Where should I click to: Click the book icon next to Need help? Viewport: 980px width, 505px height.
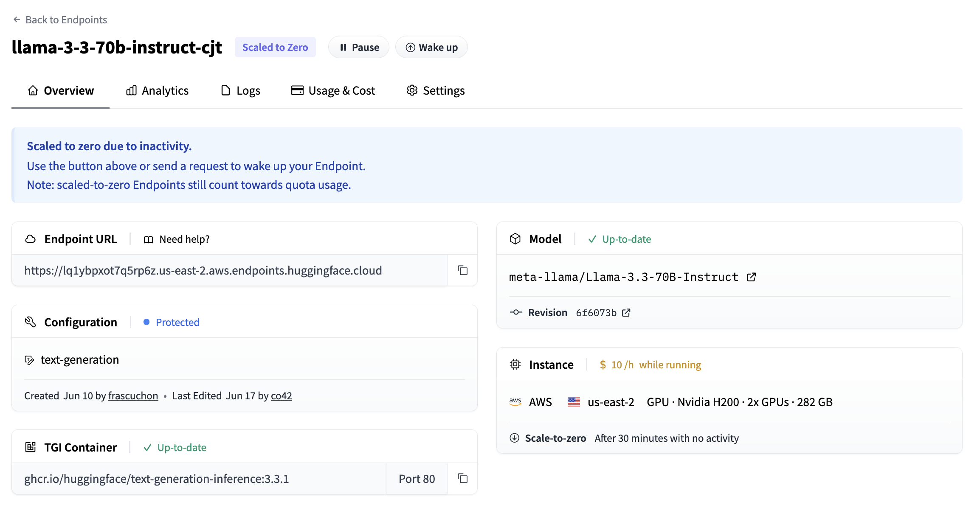click(148, 239)
